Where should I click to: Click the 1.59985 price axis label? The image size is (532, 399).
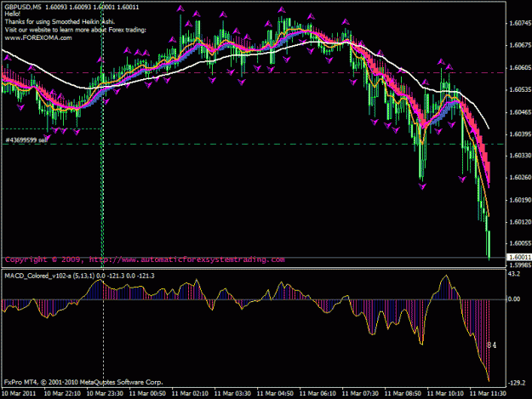[x=520, y=265]
